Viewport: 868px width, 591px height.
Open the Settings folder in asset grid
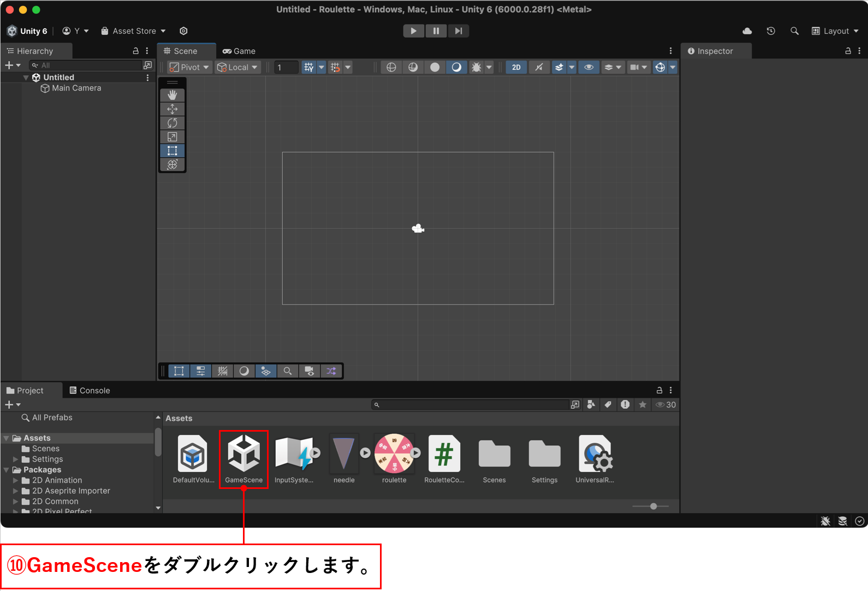pos(545,459)
